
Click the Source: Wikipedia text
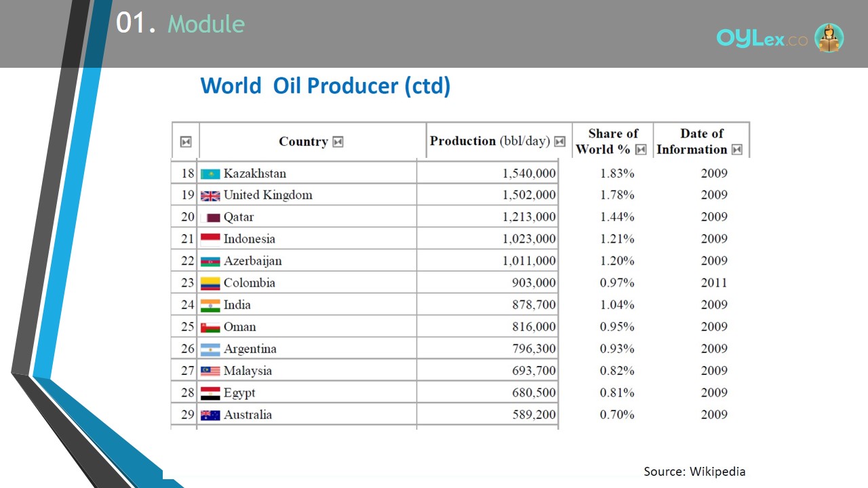point(694,472)
